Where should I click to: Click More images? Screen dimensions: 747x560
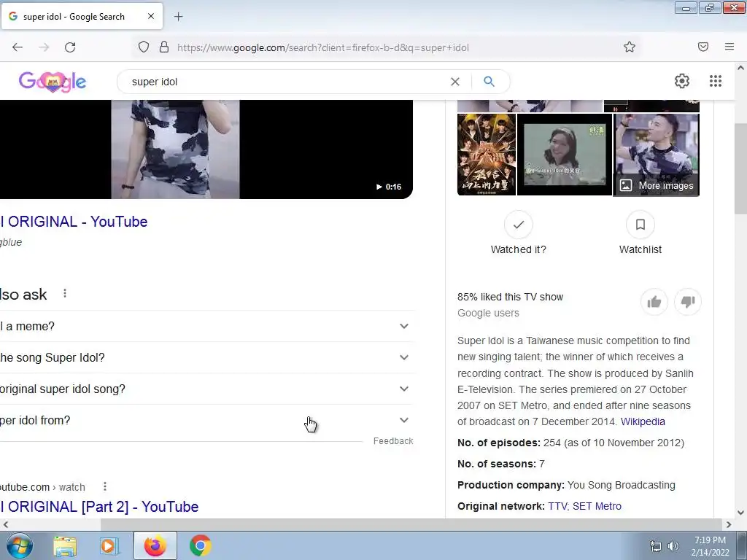click(x=657, y=186)
